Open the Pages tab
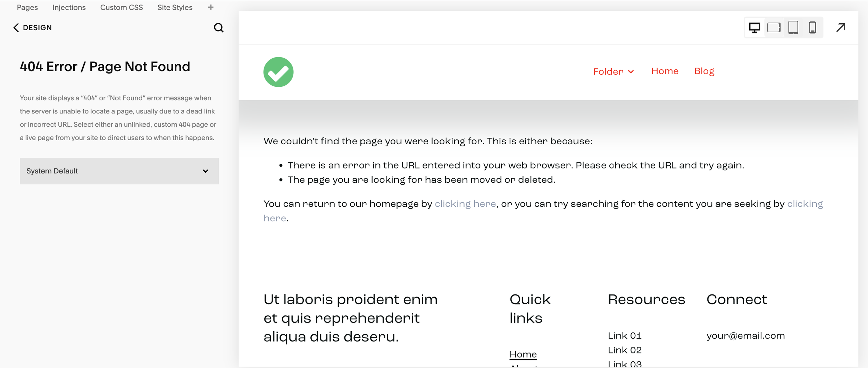Viewport: 868px width, 368px height. (27, 7)
